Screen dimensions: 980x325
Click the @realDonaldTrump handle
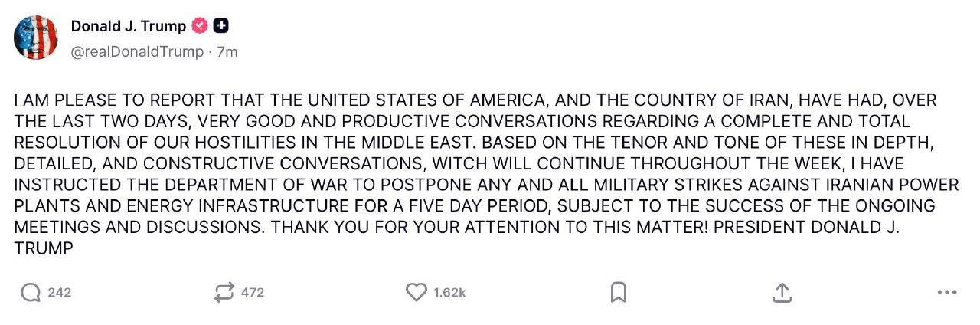(137, 52)
